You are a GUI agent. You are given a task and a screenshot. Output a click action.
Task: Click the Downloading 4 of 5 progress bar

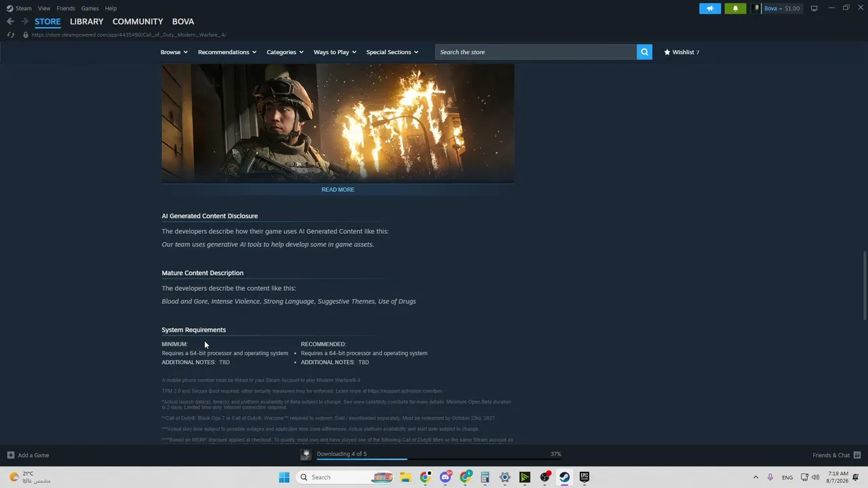(439, 459)
